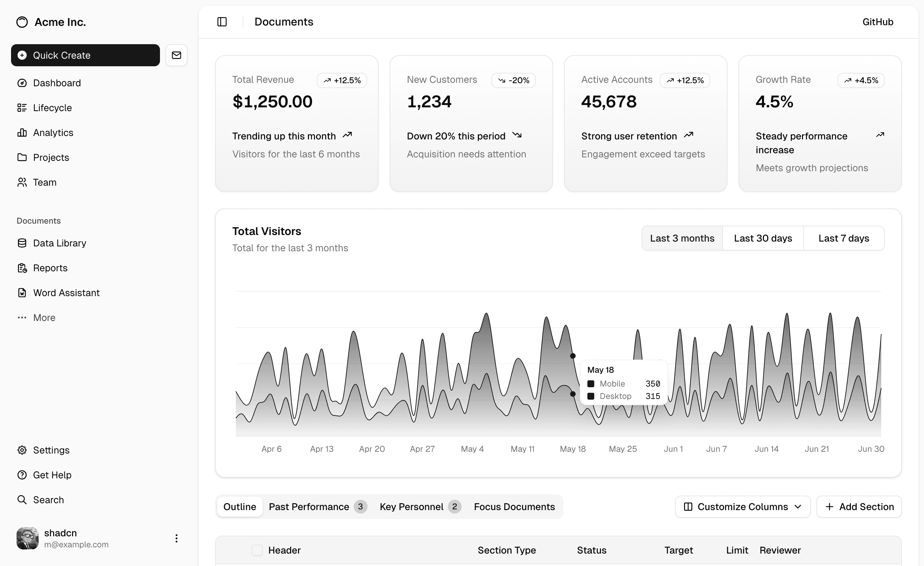Open the Dashboard section from the sidebar
Screen dimensions: 924x566
coord(22,82)
